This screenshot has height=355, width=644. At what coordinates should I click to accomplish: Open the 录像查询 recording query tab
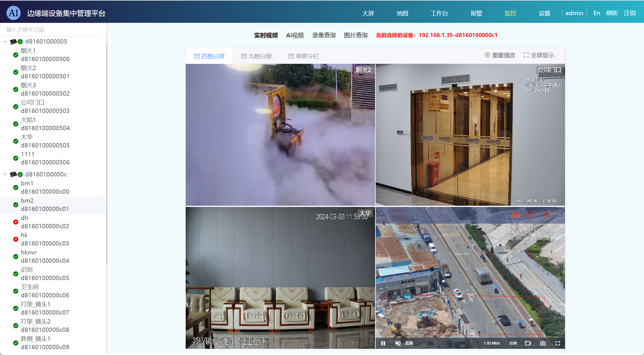(324, 35)
